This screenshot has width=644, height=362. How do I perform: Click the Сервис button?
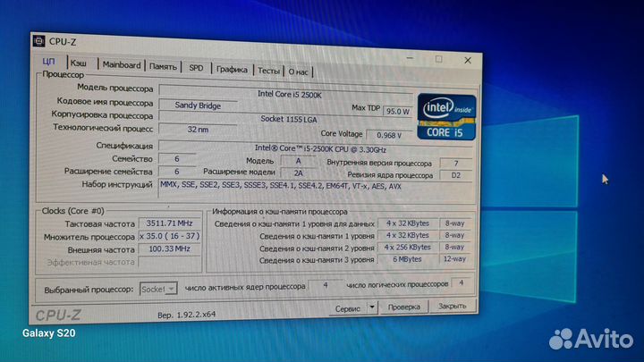[x=348, y=309]
